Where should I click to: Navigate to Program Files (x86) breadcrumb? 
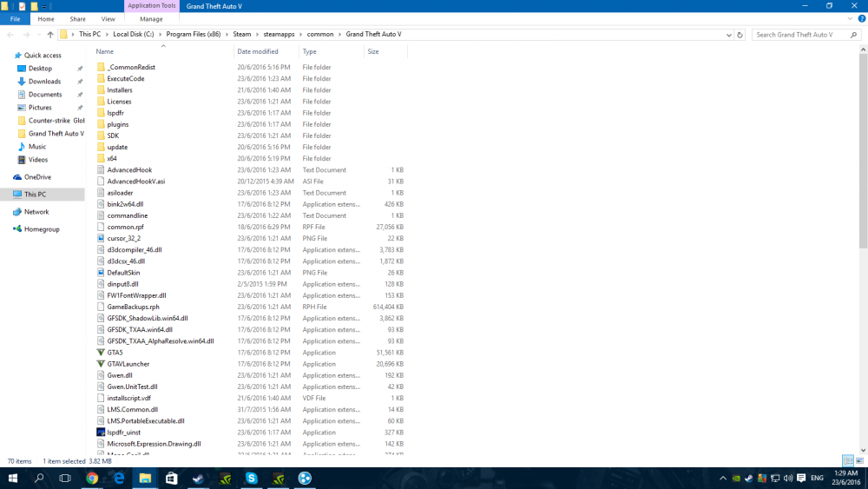point(194,35)
